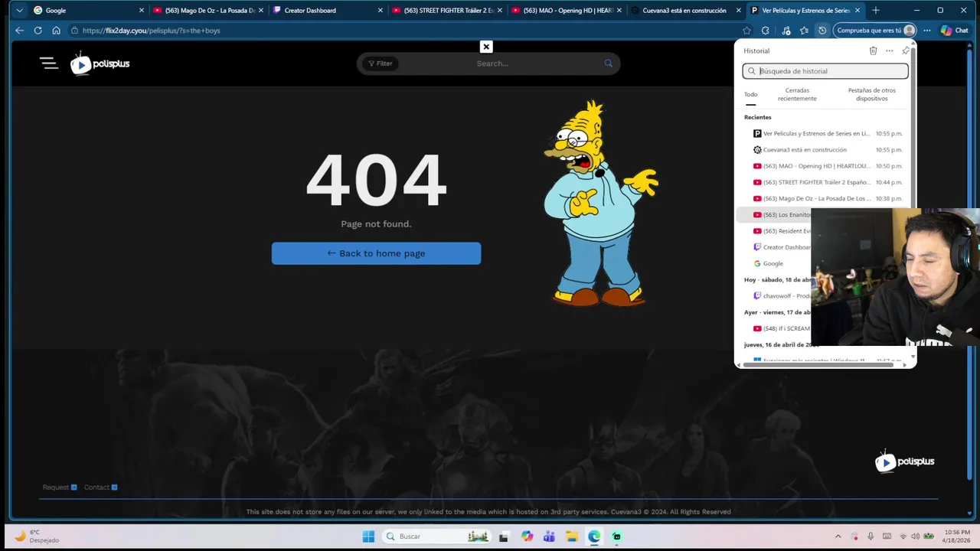The width and height of the screenshot is (980, 551).
Task: Open the Extensions puzzle icon
Action: click(765, 31)
